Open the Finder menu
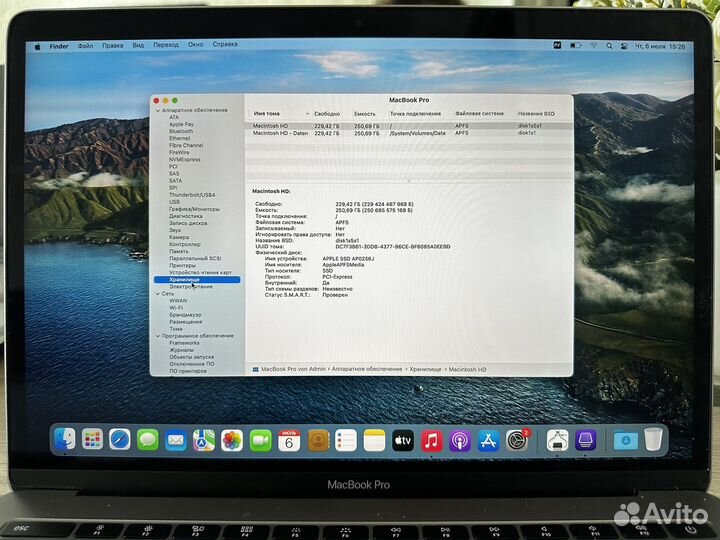Viewport: 720px width, 540px height. click(x=59, y=46)
